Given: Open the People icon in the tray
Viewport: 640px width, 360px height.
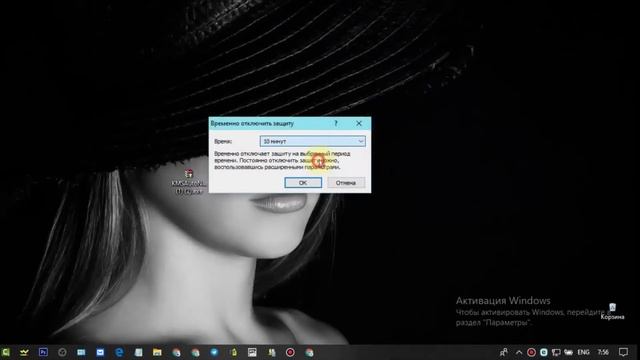Looking at the screenshot, I should coord(504,352).
